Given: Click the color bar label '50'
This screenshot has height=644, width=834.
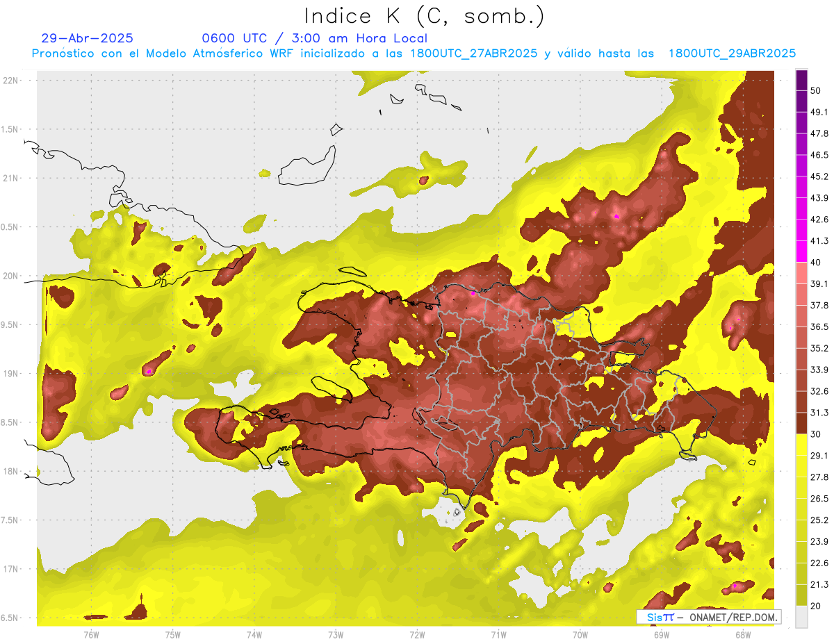Looking at the screenshot, I should pos(816,91).
